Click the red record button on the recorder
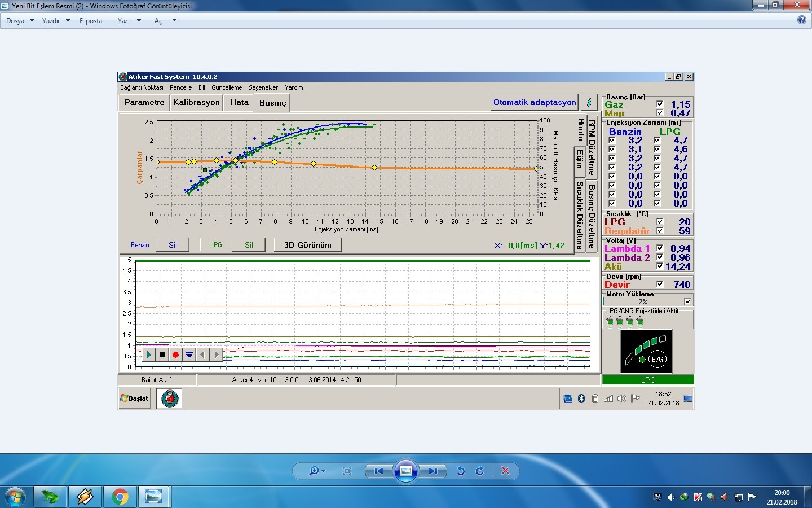This screenshot has width=812, height=508. coord(175,354)
